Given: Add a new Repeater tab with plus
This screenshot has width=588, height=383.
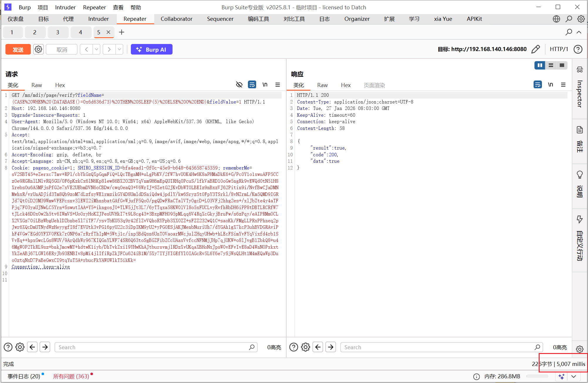Looking at the screenshot, I should coord(121,32).
